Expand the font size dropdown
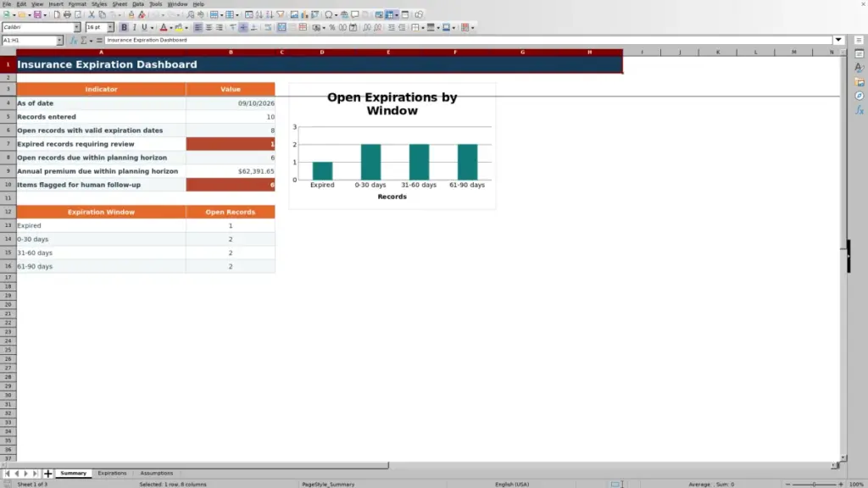Viewport: 868px width, 488px height. point(111,28)
